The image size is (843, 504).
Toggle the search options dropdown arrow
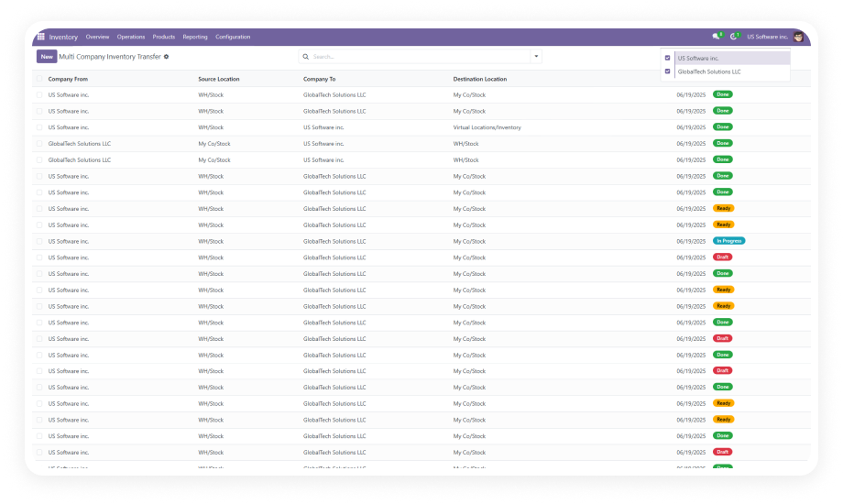tap(536, 57)
